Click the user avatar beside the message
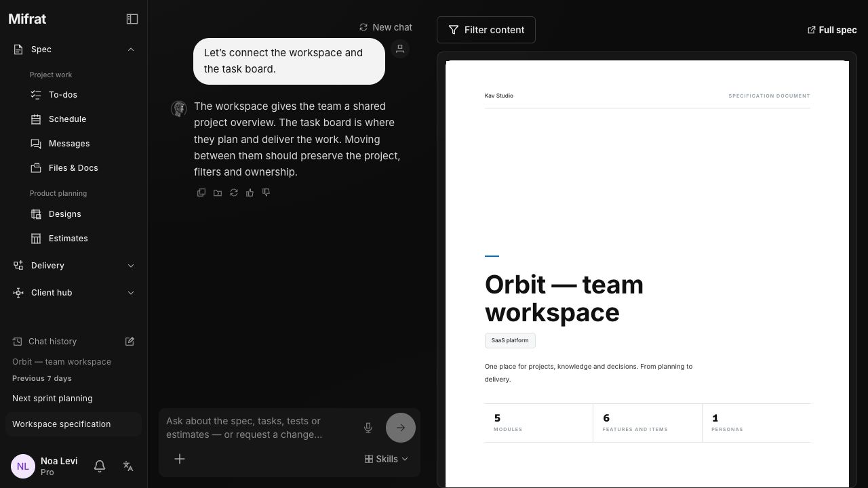This screenshot has width=868, height=488. click(x=400, y=49)
